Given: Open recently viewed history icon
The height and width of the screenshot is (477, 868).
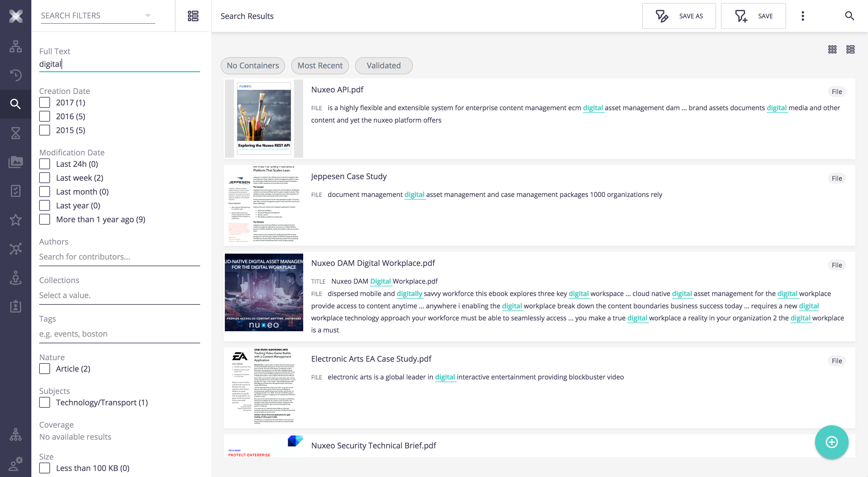Looking at the screenshot, I should (15, 75).
